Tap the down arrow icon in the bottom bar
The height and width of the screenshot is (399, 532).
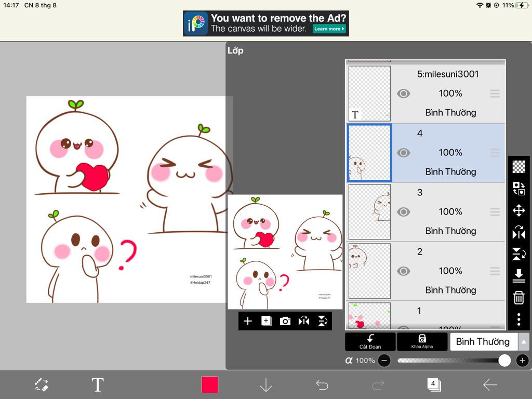pos(265,385)
